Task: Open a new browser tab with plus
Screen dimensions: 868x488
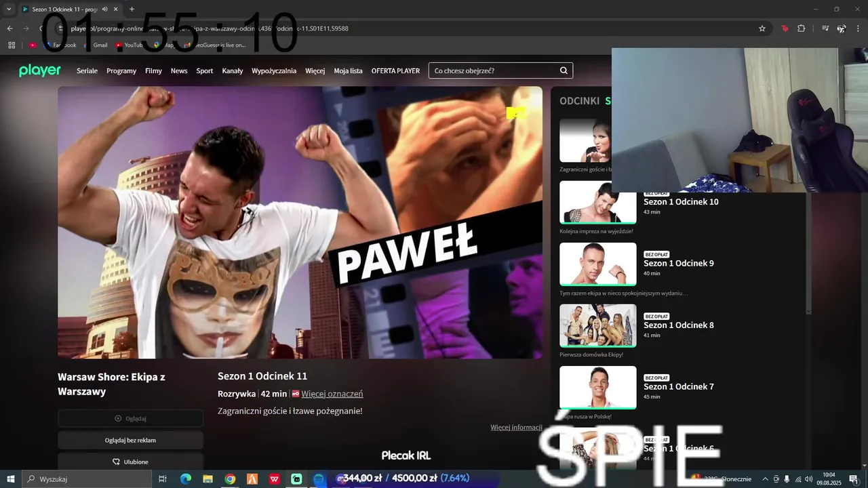Action: (x=132, y=9)
